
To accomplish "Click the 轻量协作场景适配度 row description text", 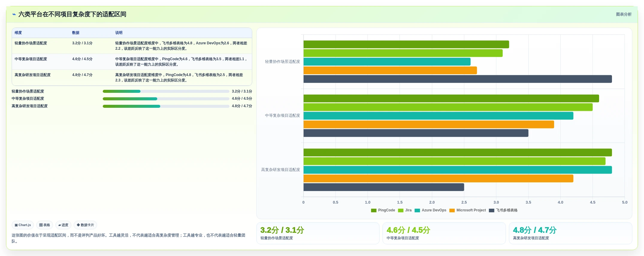I will tap(181, 46).
